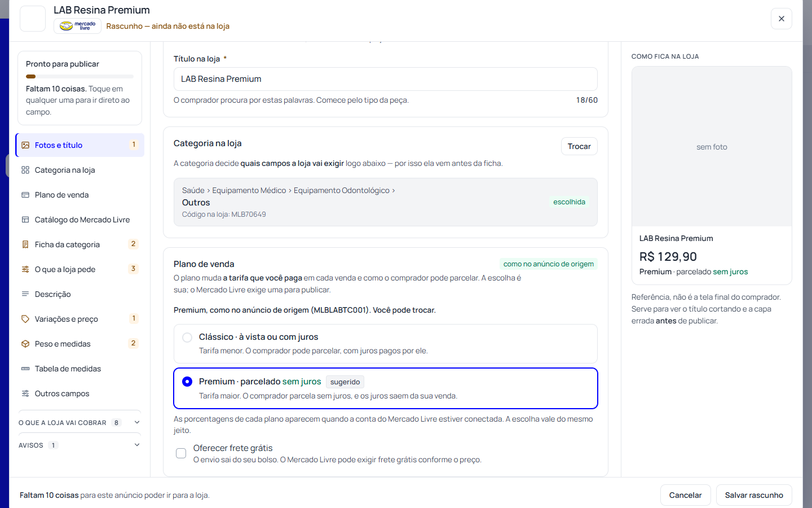Click the Mercado Livre logo badge
The width and height of the screenshot is (812, 508).
click(78, 26)
